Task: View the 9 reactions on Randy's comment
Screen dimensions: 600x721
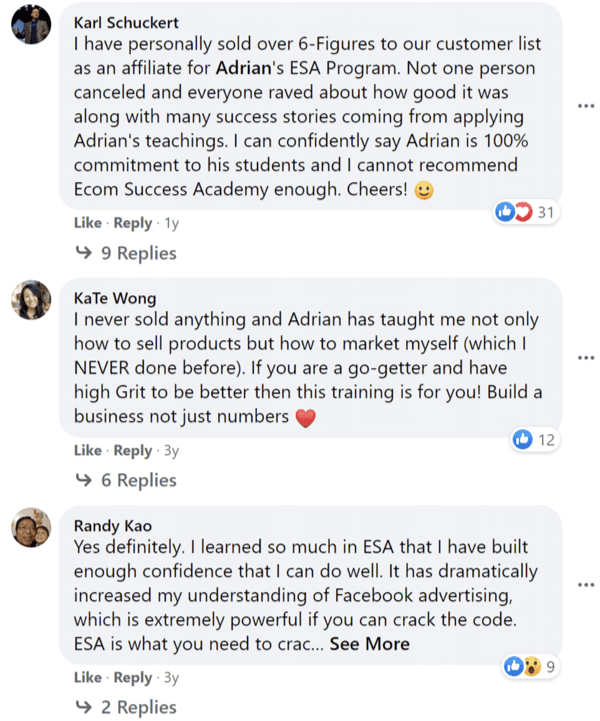Action: (530, 666)
